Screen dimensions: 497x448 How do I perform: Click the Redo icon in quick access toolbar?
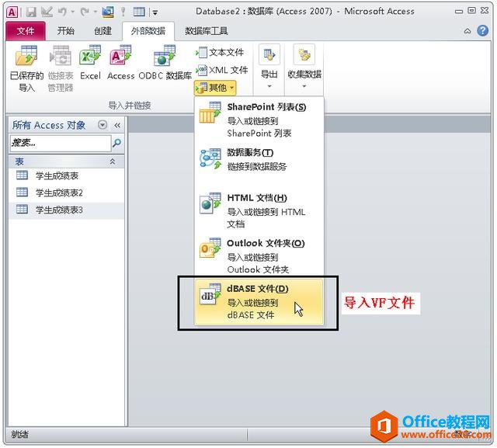[x=85, y=12]
